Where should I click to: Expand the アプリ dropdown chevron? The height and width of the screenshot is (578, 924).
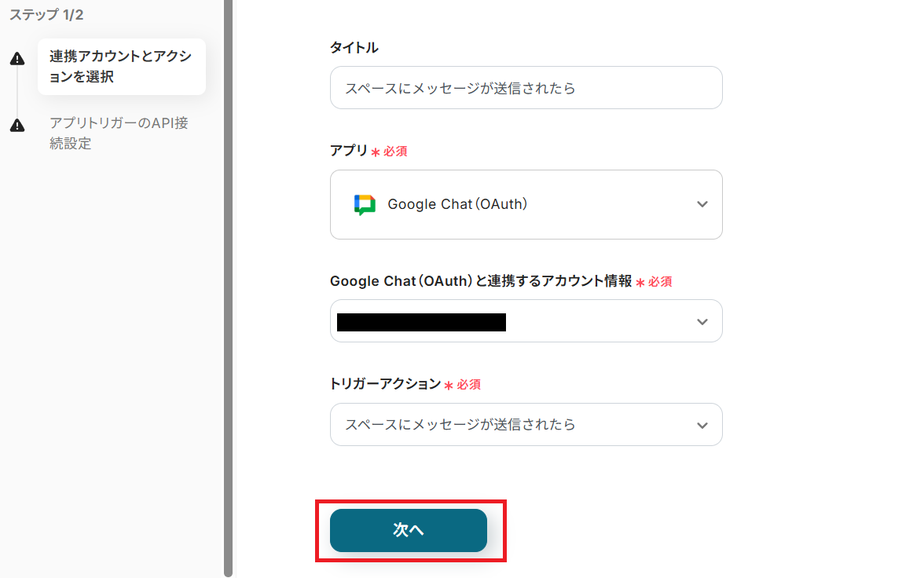(702, 204)
